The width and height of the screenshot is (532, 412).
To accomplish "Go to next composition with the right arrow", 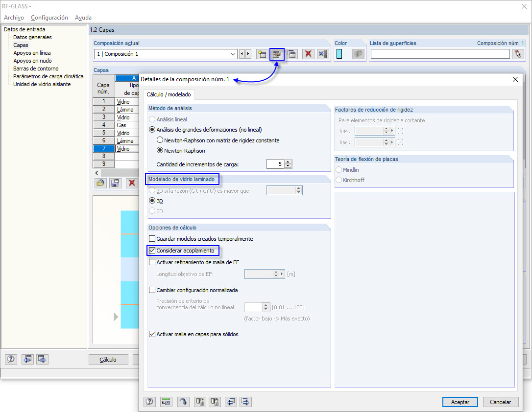I will pyautogui.click(x=248, y=54).
